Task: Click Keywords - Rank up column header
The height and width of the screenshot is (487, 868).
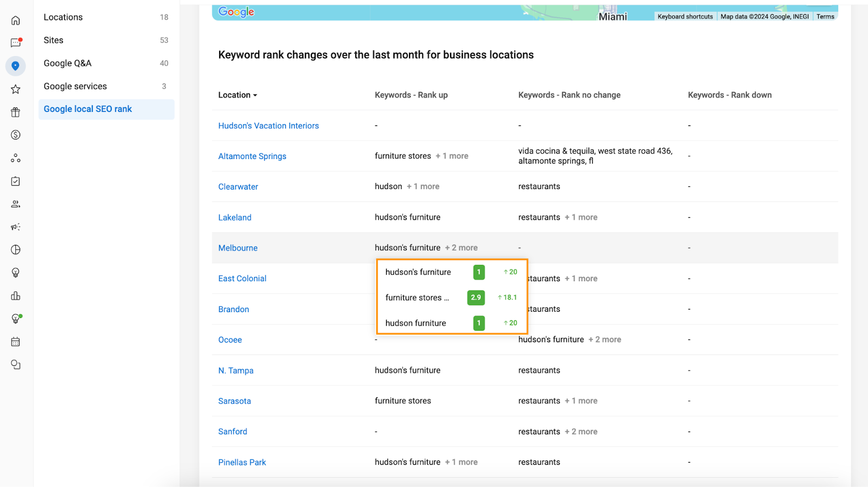Action: click(411, 95)
